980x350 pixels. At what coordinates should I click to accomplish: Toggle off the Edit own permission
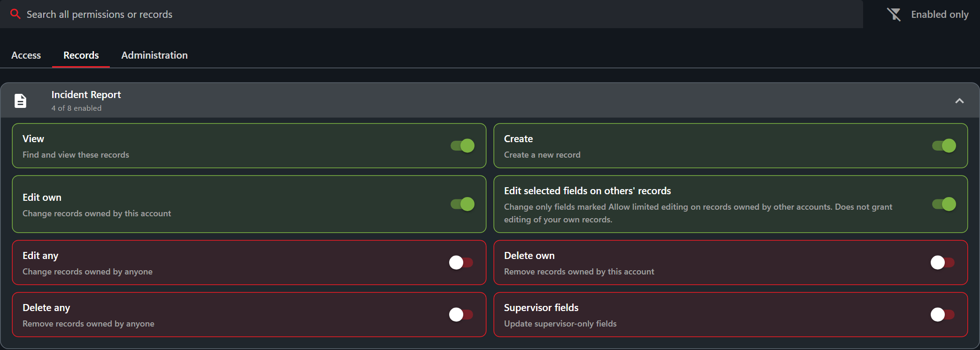coord(462,204)
